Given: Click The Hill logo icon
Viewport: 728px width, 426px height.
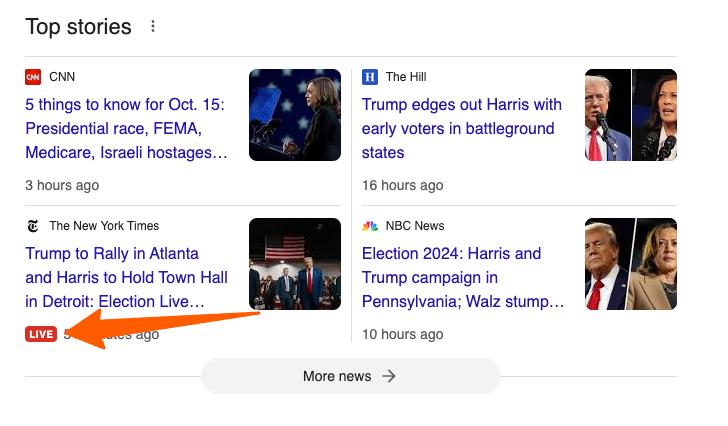Looking at the screenshot, I should [370, 77].
